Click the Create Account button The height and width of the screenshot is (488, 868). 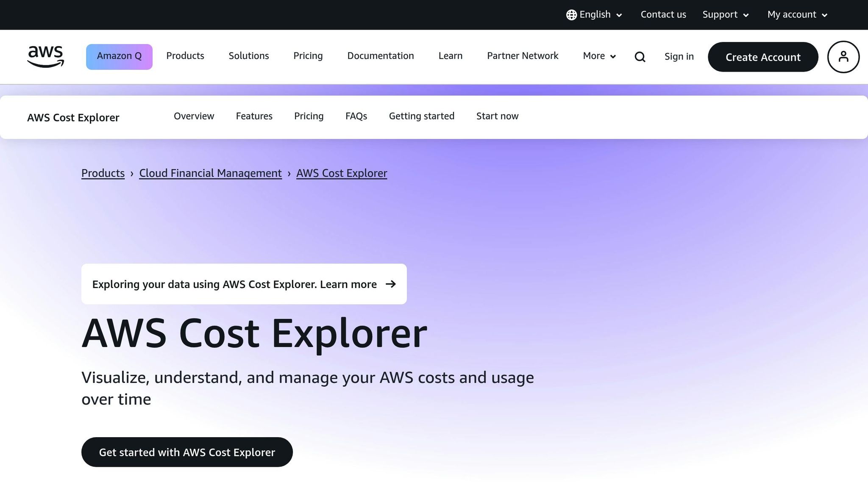click(x=763, y=57)
